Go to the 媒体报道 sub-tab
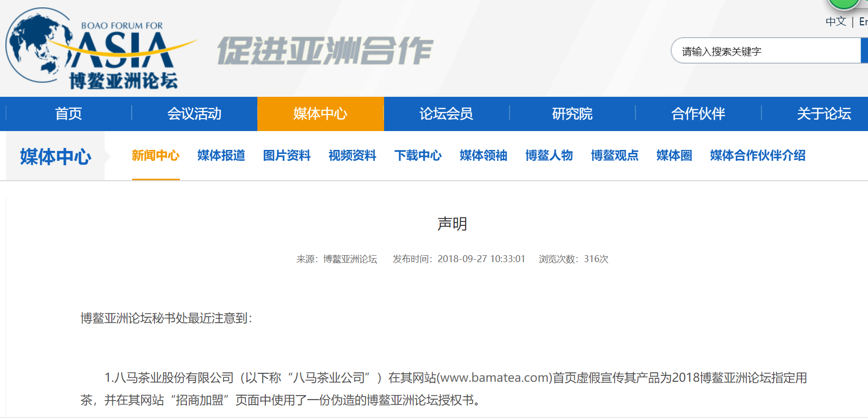The width and height of the screenshot is (868, 418). tap(221, 155)
